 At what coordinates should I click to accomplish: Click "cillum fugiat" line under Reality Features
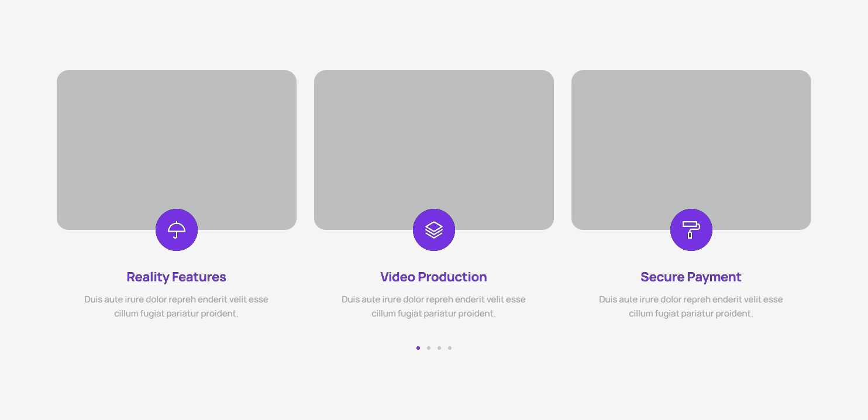tap(177, 314)
